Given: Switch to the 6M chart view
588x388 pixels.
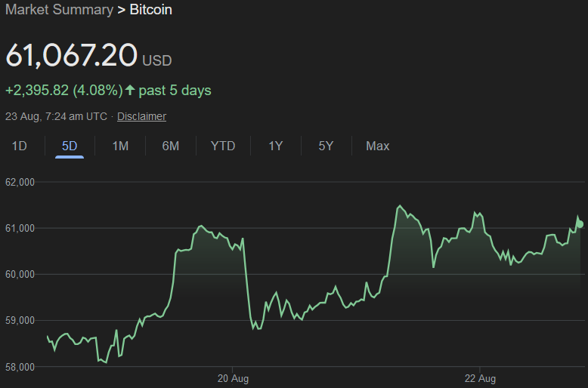Looking at the screenshot, I should (171, 146).
